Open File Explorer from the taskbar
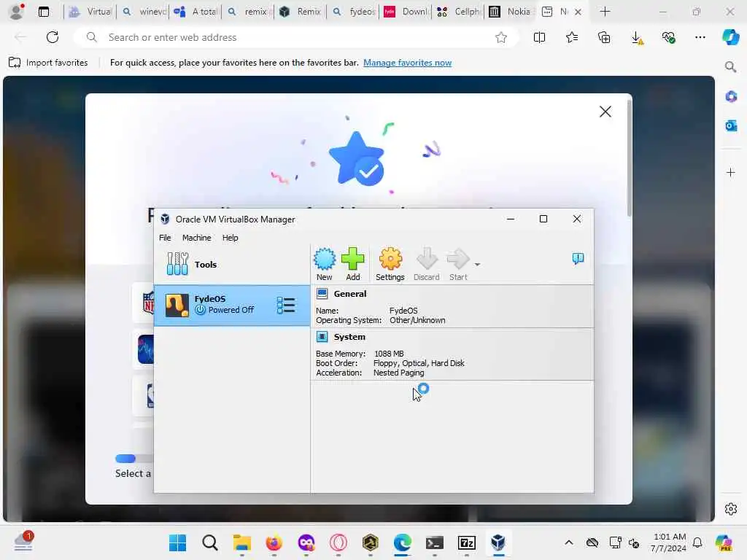 point(241,542)
